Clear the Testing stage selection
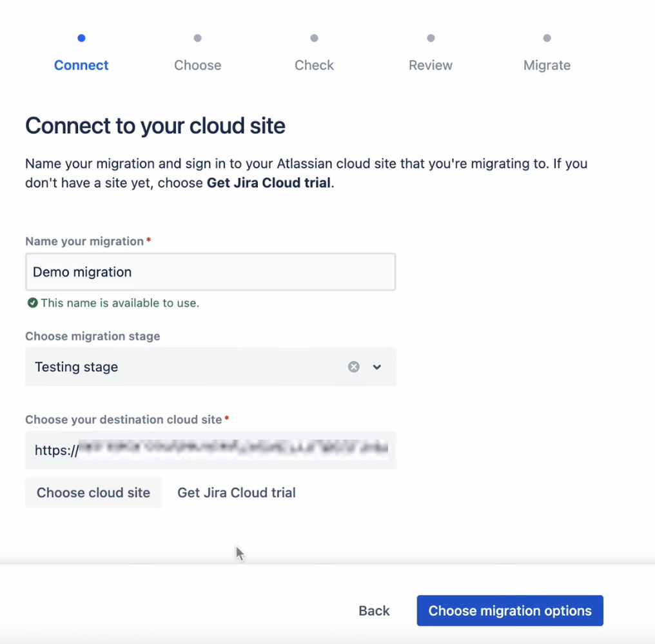 pyautogui.click(x=353, y=367)
